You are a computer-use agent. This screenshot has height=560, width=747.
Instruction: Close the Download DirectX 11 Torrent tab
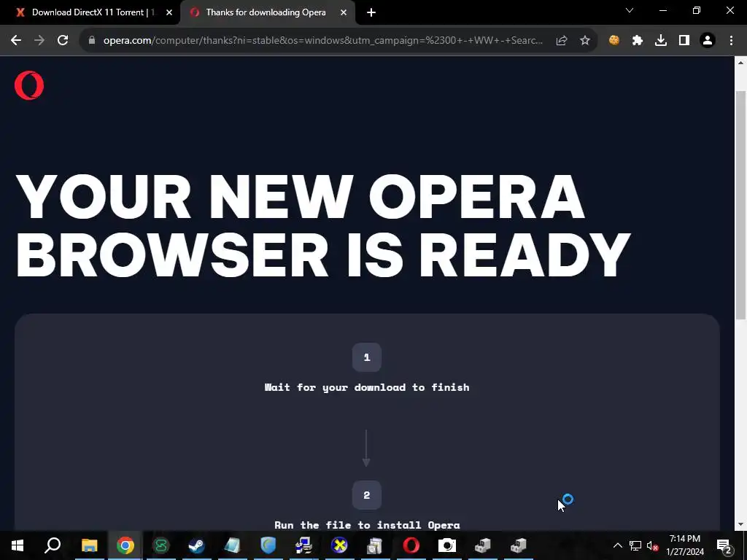[169, 13]
